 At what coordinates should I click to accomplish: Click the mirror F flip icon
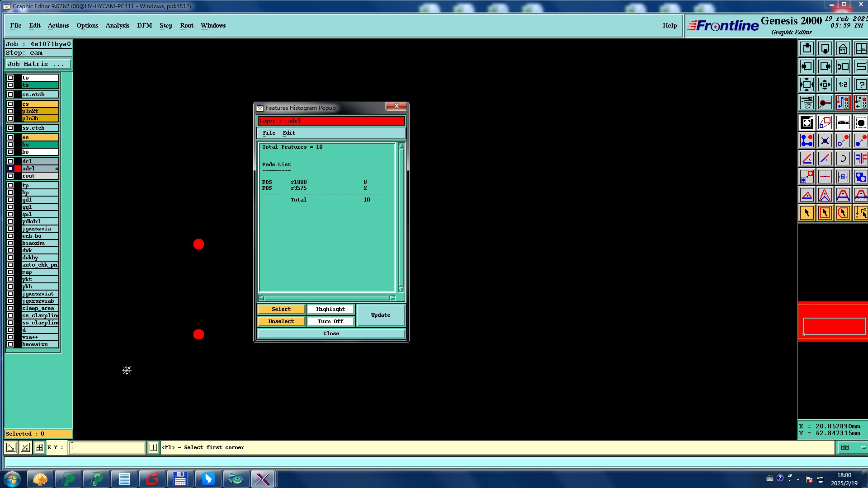(860, 159)
